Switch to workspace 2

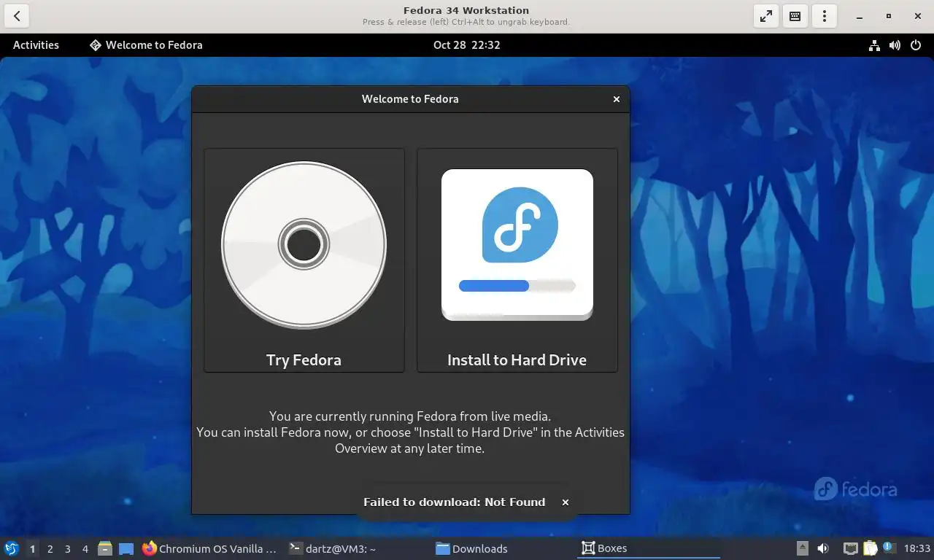coord(50,549)
